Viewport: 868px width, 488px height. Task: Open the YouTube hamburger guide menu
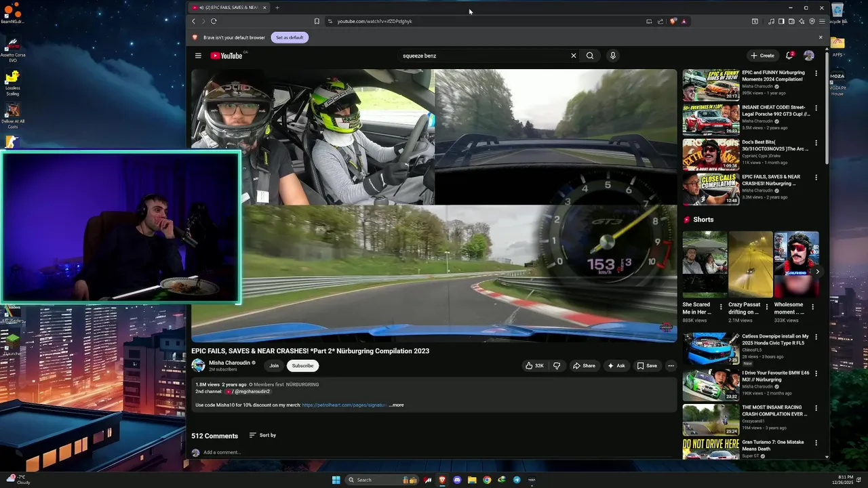click(198, 56)
